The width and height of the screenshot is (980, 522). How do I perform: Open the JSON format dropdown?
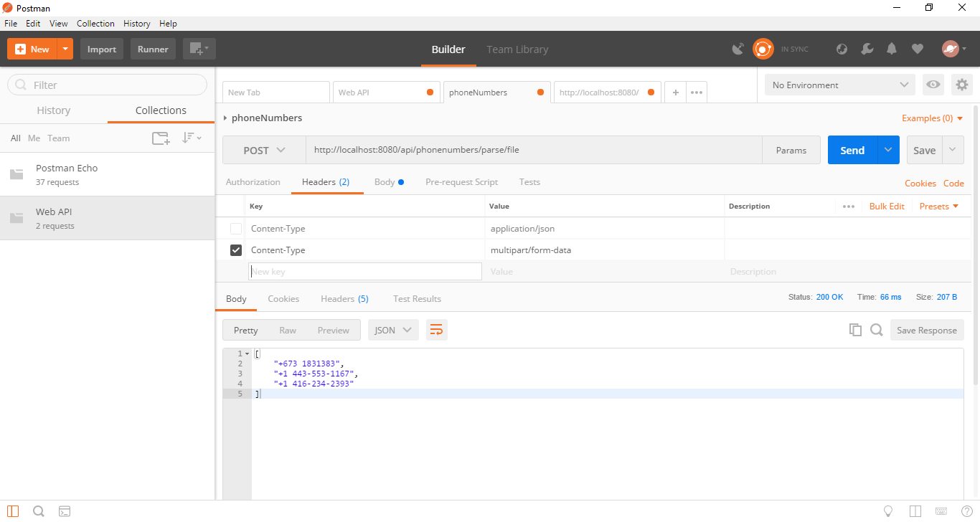pos(393,330)
